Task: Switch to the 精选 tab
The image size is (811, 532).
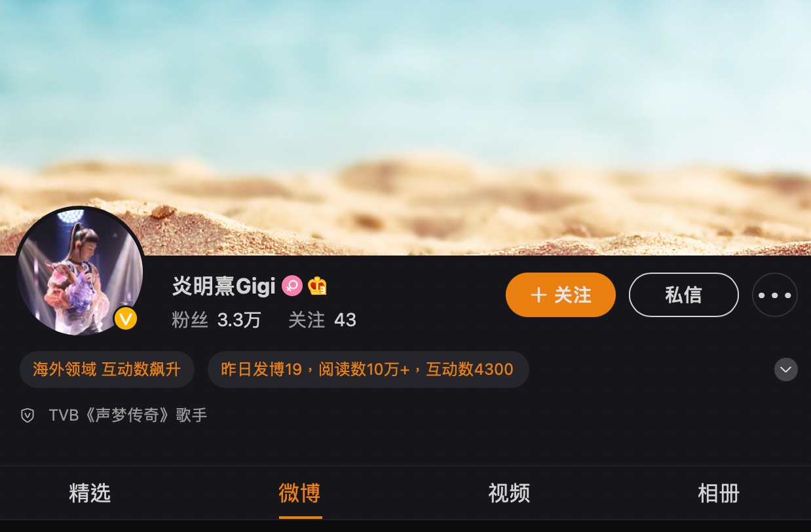Action: tap(90, 493)
